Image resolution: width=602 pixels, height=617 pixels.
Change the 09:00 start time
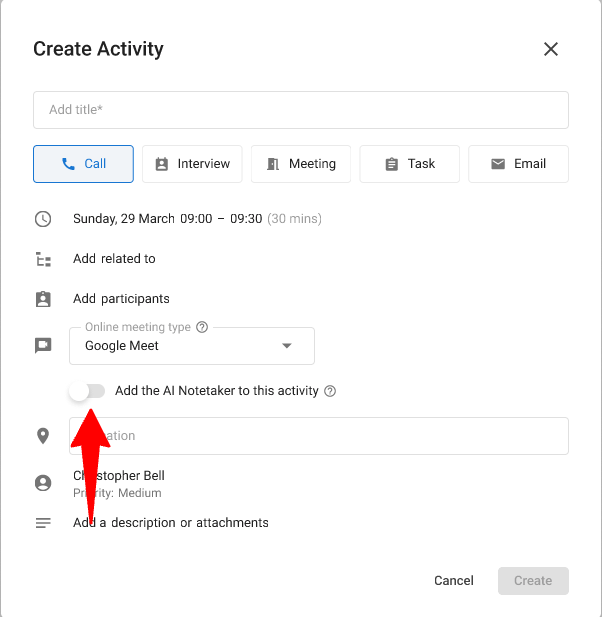196,218
